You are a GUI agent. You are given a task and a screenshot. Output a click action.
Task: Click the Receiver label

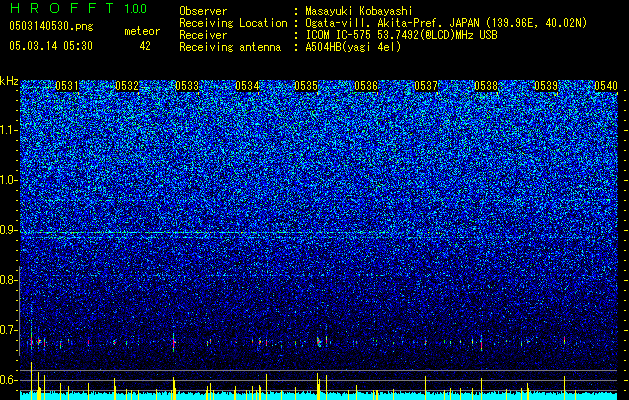click(203, 35)
